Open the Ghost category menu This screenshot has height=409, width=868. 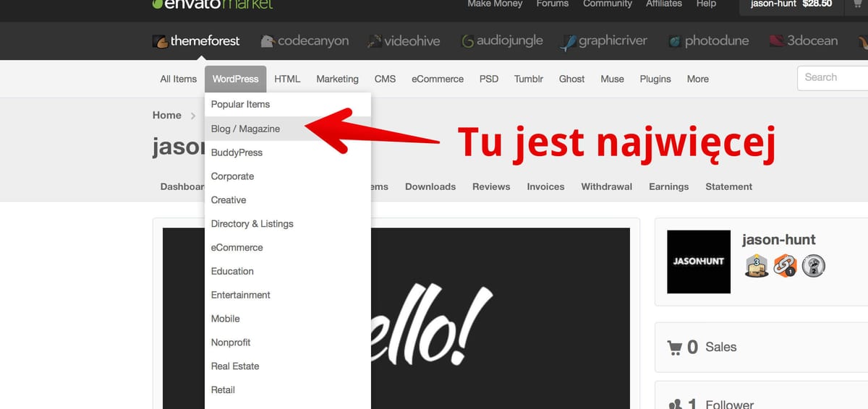pos(571,79)
